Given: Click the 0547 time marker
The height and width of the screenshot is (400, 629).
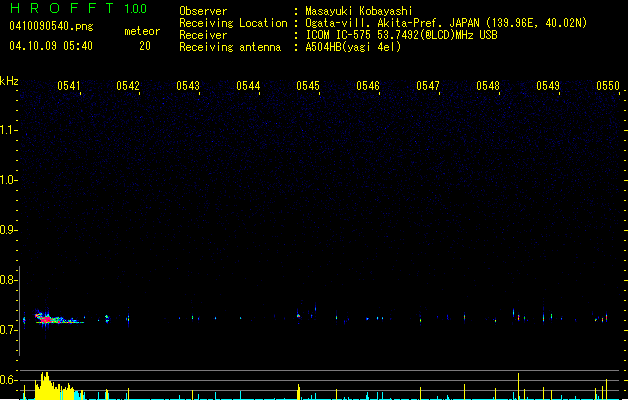Looking at the screenshot, I should 428,86.
